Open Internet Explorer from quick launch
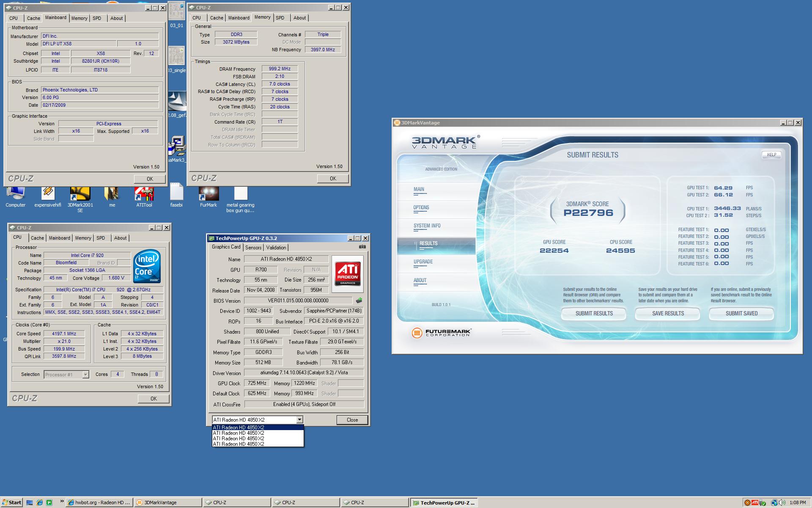Image resolution: width=812 pixels, height=508 pixels. point(40,502)
